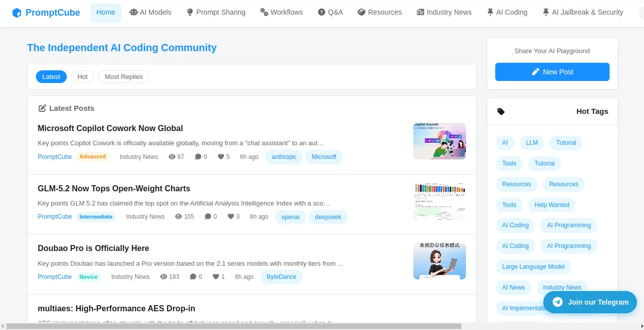Click the comment icon on GLM-5.2 post
Image resolution: width=644 pixels, height=330 pixels.
tap(208, 217)
